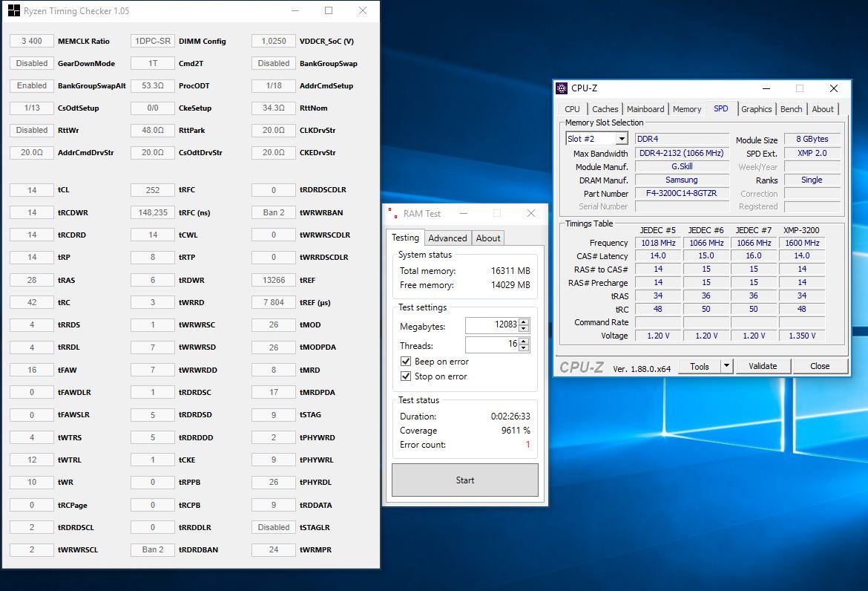Viewport: 868px width, 591px height.
Task: Click the DRAM Manuf. Samsung field
Action: [x=682, y=180]
